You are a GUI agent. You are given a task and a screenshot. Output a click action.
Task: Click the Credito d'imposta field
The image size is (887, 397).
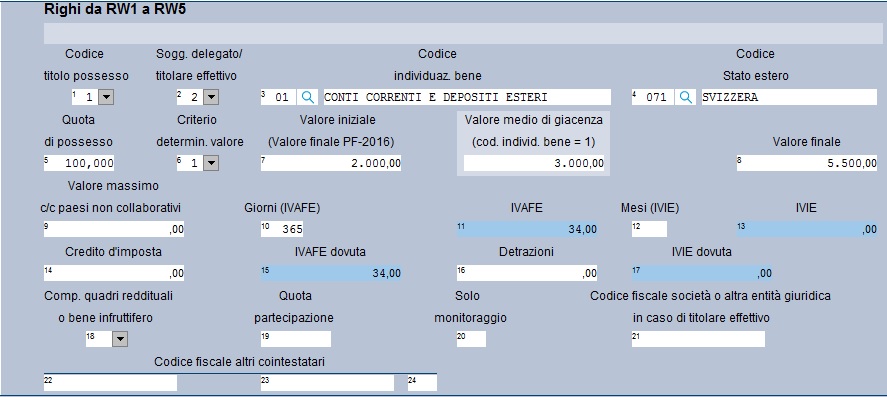[114, 274]
